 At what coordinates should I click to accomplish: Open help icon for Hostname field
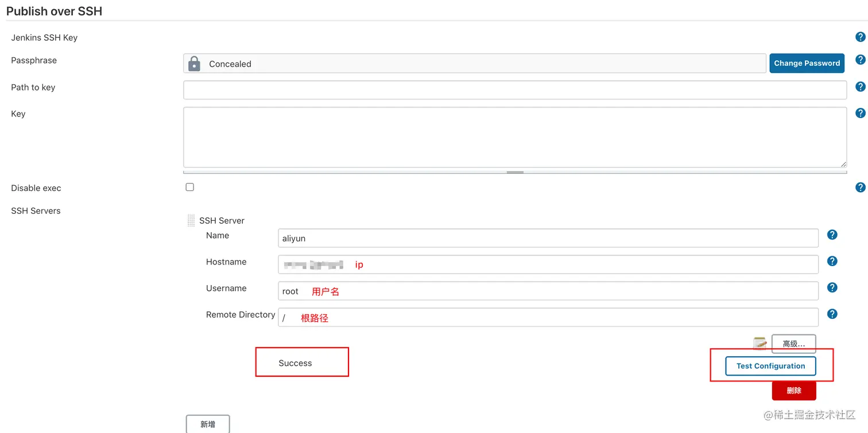pos(832,261)
